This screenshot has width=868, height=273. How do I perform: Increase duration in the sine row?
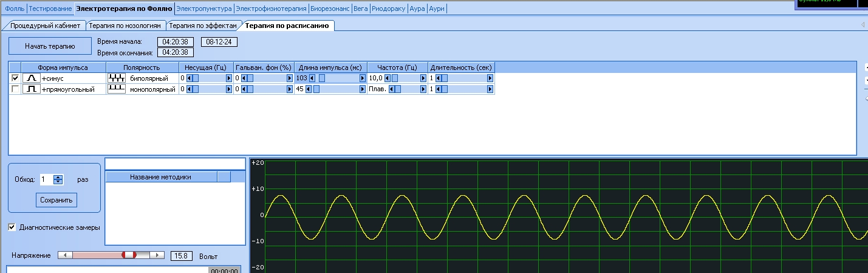point(490,78)
